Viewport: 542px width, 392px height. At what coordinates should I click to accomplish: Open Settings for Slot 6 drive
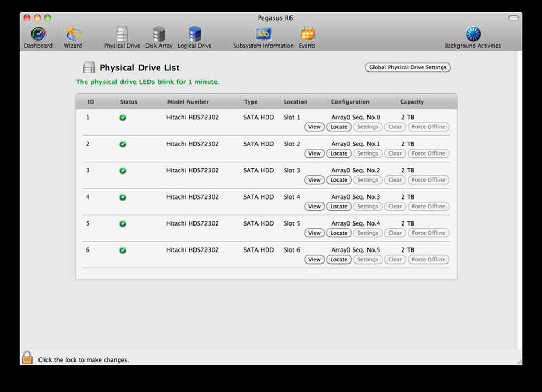pyautogui.click(x=368, y=260)
